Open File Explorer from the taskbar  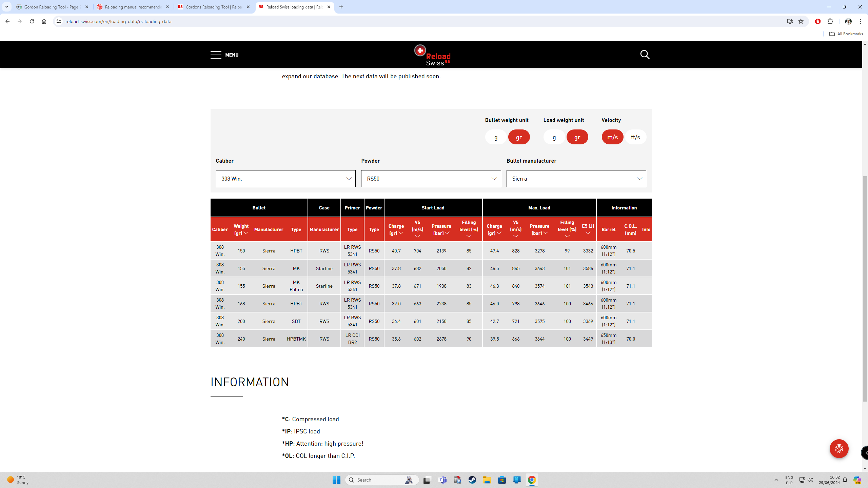pyautogui.click(x=487, y=480)
